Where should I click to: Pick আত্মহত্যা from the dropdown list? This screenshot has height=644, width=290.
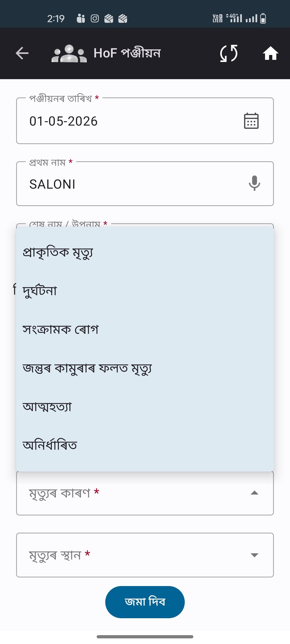145,407
